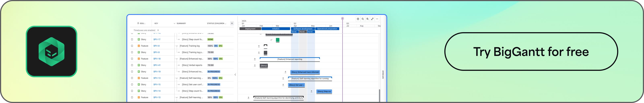Check the box for BPV-9 row
Image resolution: width=644 pixels, height=103 pixels.
(132, 52)
